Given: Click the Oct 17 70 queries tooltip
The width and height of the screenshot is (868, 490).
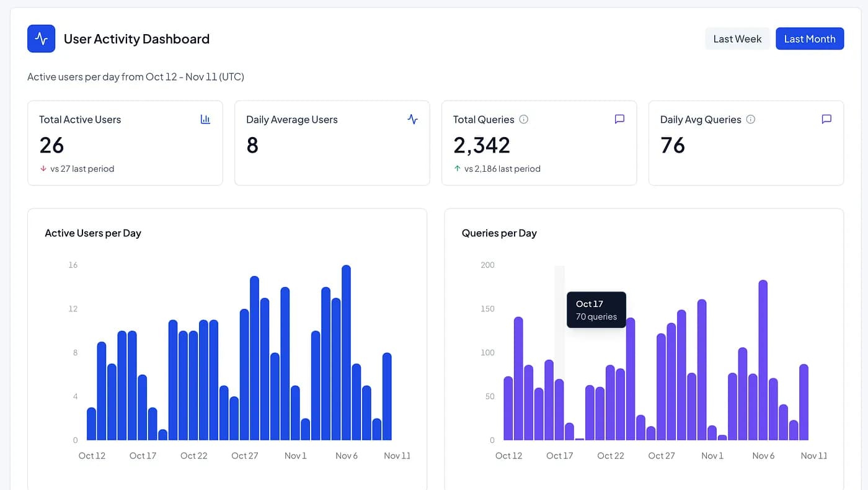Looking at the screenshot, I should pos(596,310).
